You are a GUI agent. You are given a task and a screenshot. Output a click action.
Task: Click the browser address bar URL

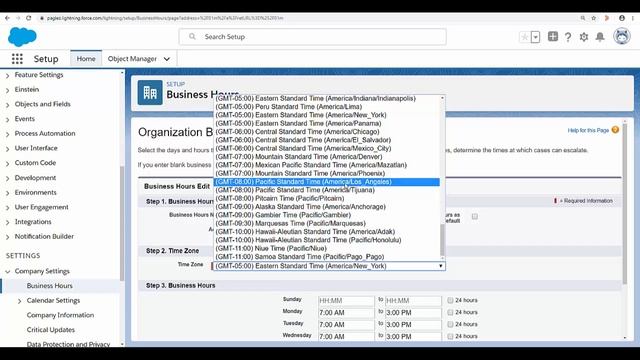tap(165, 18)
